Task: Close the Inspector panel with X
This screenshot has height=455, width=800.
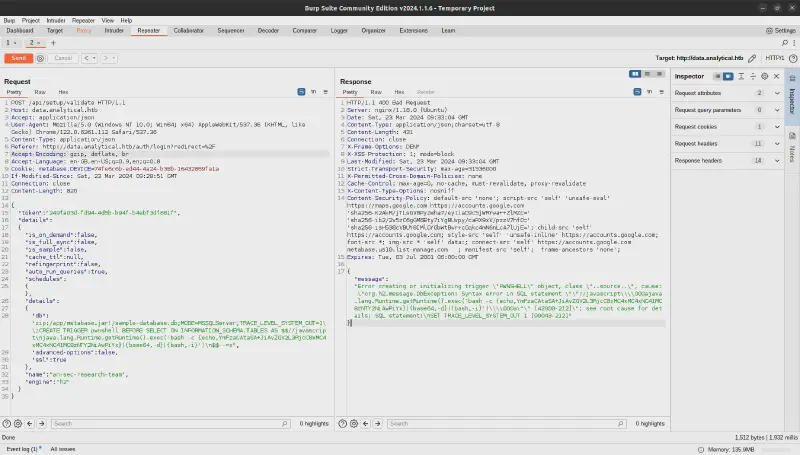Action: click(774, 76)
